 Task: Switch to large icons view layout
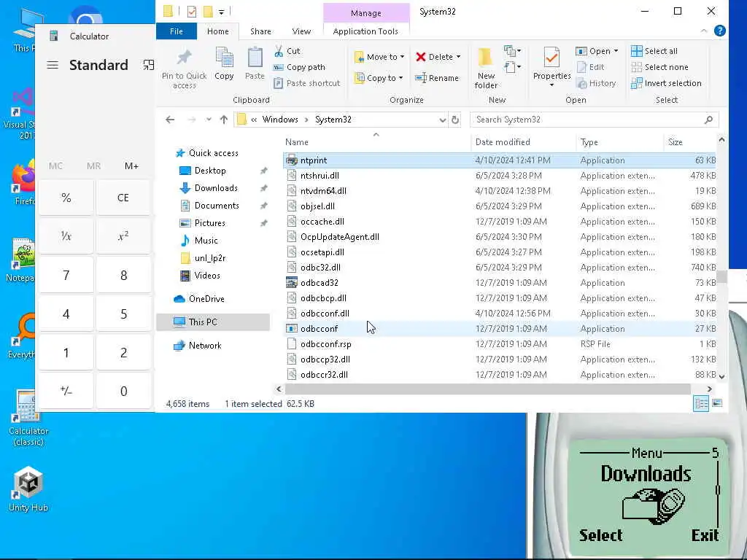coord(717,403)
